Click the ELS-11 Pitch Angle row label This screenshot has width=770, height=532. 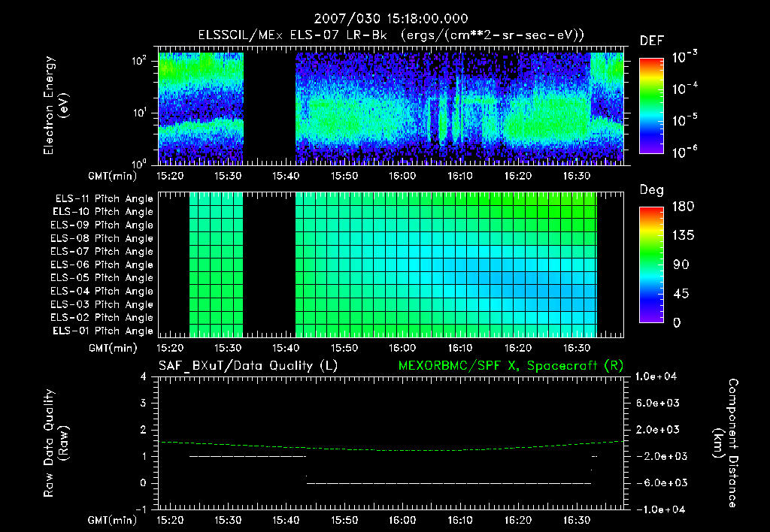coord(104,199)
